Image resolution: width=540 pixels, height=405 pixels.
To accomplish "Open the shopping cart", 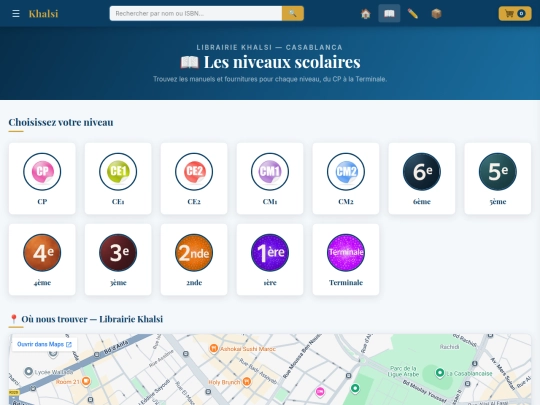I will (515, 14).
